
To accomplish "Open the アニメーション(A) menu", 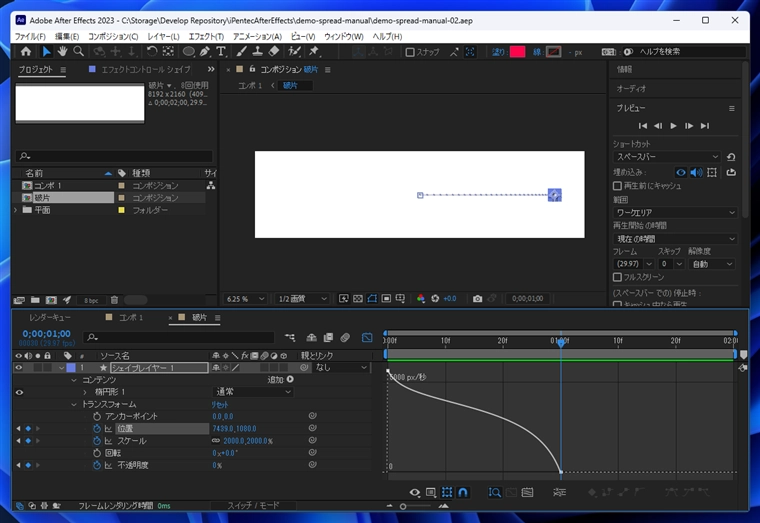I will coord(257,36).
